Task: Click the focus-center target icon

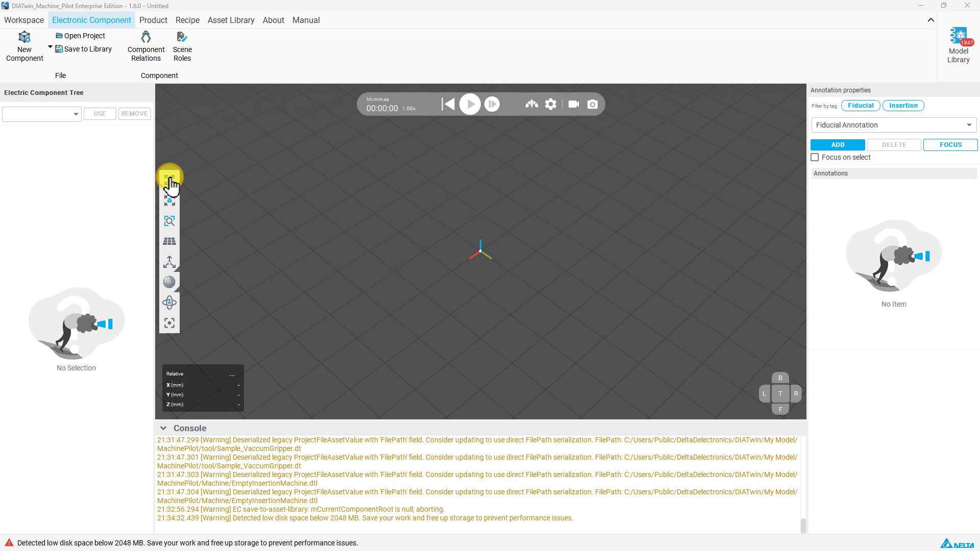Action: point(169,323)
